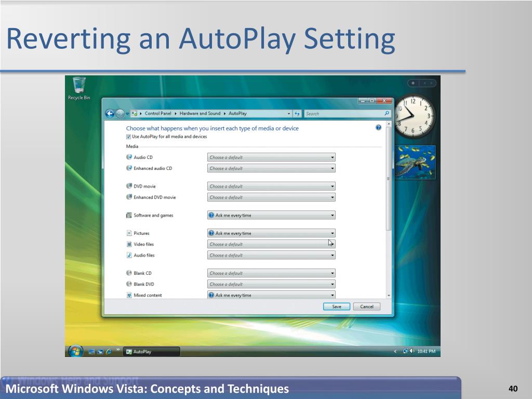The width and height of the screenshot is (532, 399).
Task: Click the Software and games icon
Action: pyautogui.click(x=129, y=215)
